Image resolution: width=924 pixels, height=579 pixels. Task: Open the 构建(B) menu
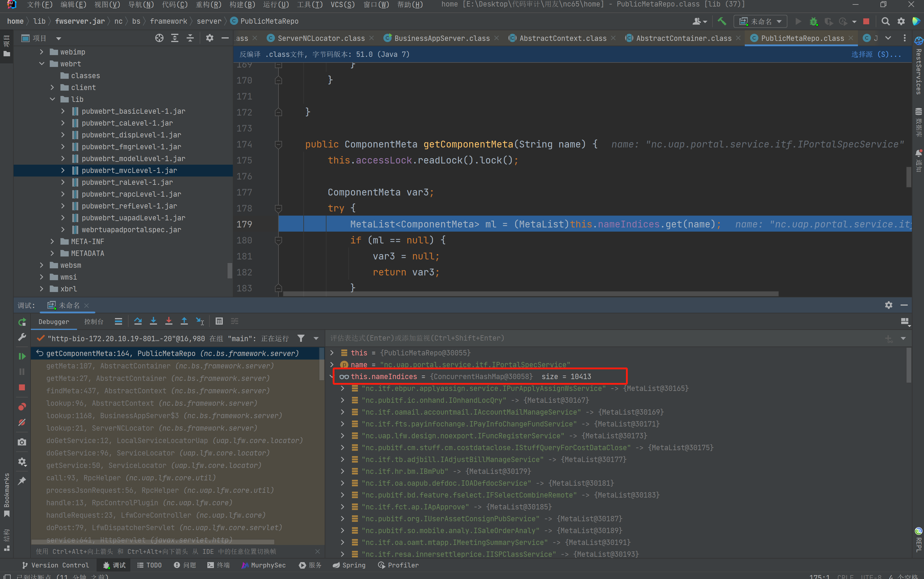[242, 5]
